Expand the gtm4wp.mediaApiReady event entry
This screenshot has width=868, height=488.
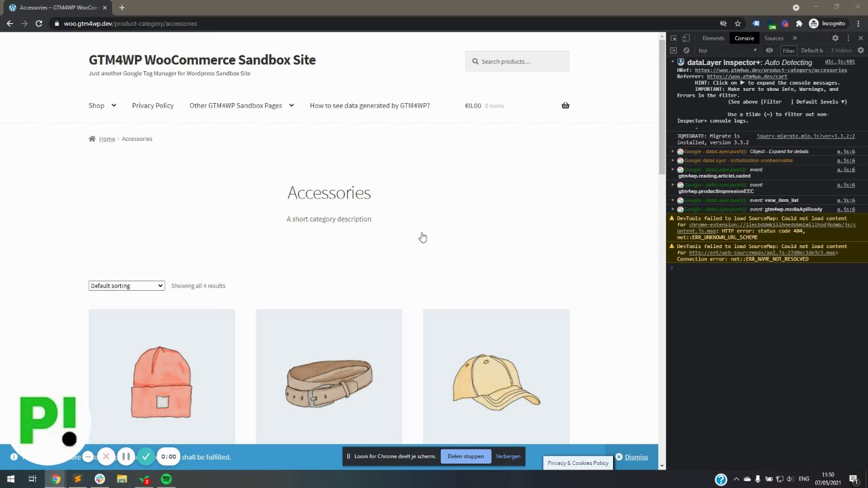673,209
